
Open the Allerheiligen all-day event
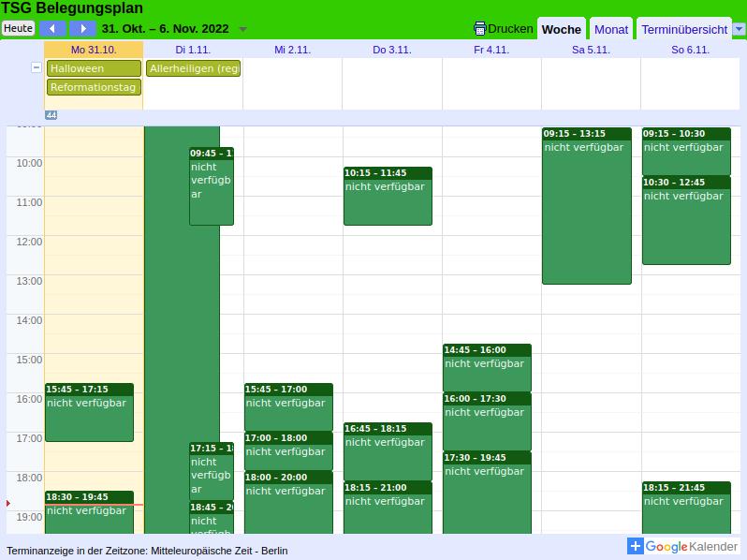click(x=193, y=68)
